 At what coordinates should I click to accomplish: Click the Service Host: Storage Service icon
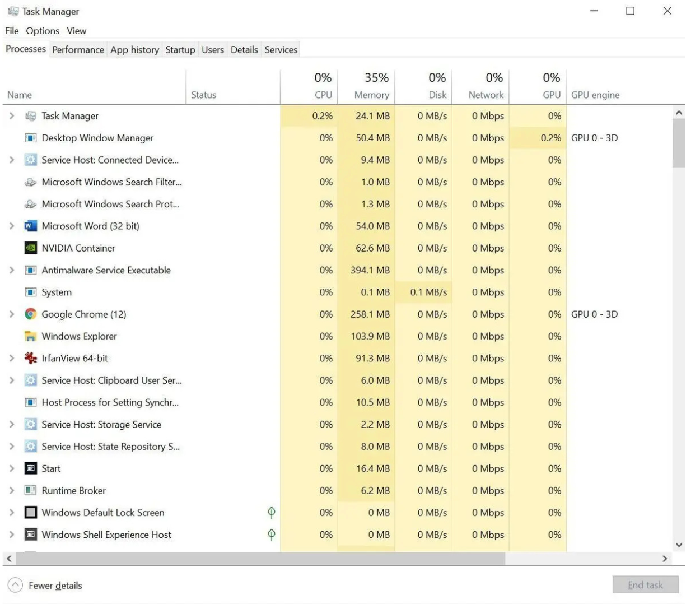click(x=31, y=424)
